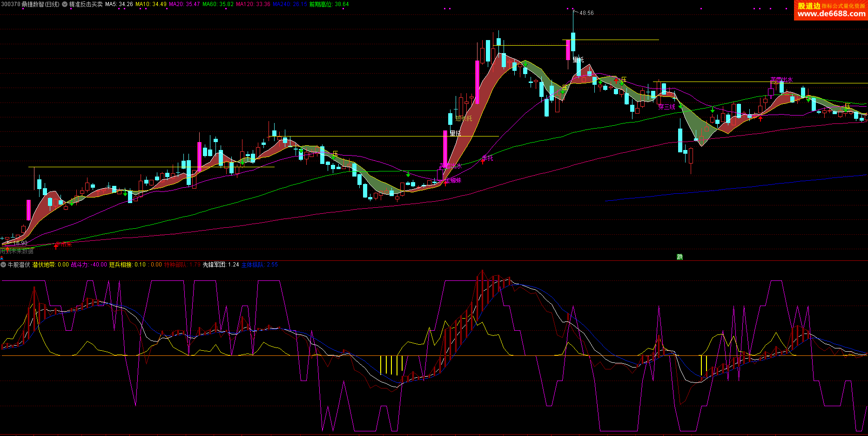The height and width of the screenshot is (436, 868).
Task: Click the green 跌 marker icon
Action: pyautogui.click(x=680, y=257)
